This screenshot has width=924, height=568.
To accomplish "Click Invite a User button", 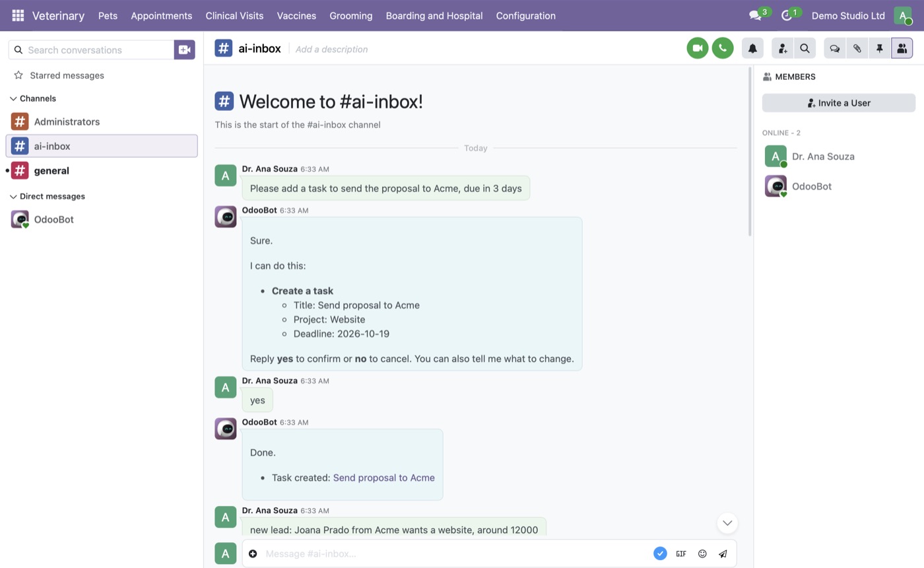I will click(x=839, y=103).
